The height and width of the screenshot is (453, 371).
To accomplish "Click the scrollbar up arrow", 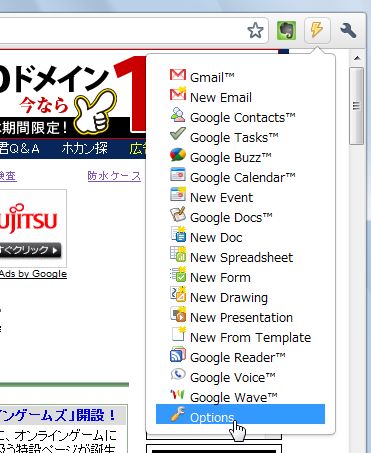I will pos(357,58).
